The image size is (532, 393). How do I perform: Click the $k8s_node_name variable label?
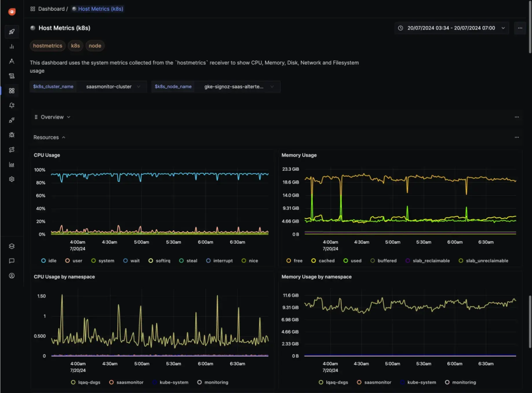pos(173,87)
